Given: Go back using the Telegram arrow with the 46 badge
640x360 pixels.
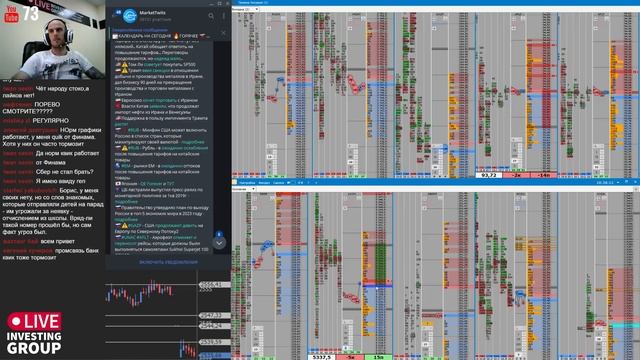Looking at the screenshot, I should (x=116, y=15).
